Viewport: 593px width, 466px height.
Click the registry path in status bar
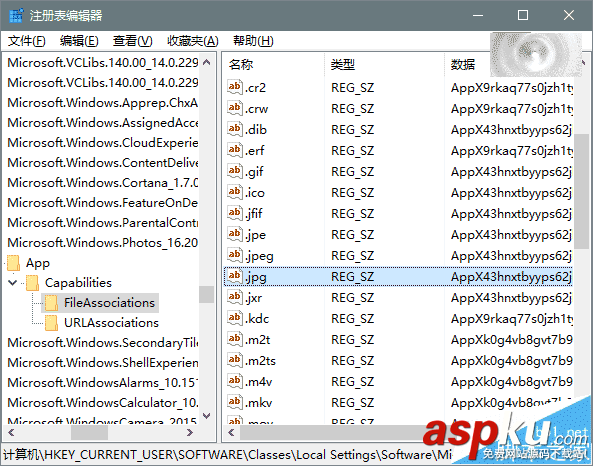pyautogui.click(x=228, y=455)
